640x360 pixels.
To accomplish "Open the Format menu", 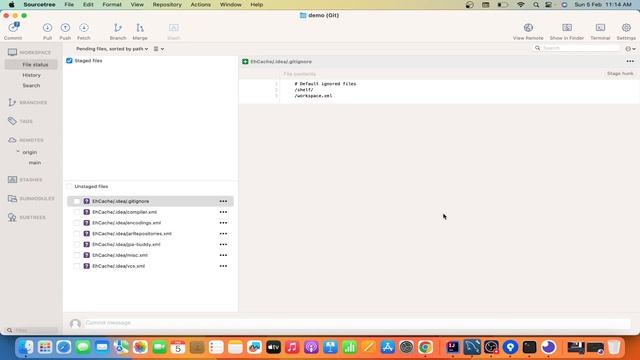I will click(x=112, y=4).
